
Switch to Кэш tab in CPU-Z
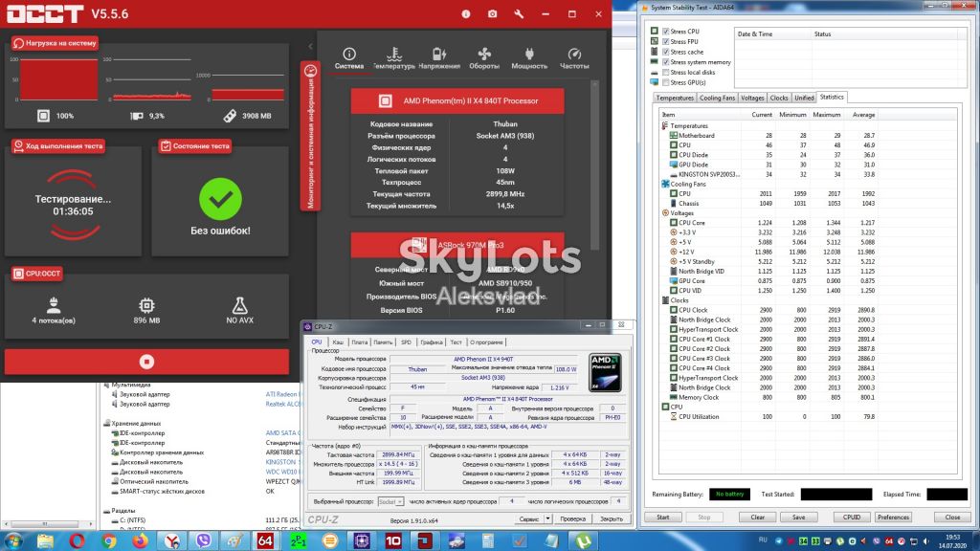[338, 342]
